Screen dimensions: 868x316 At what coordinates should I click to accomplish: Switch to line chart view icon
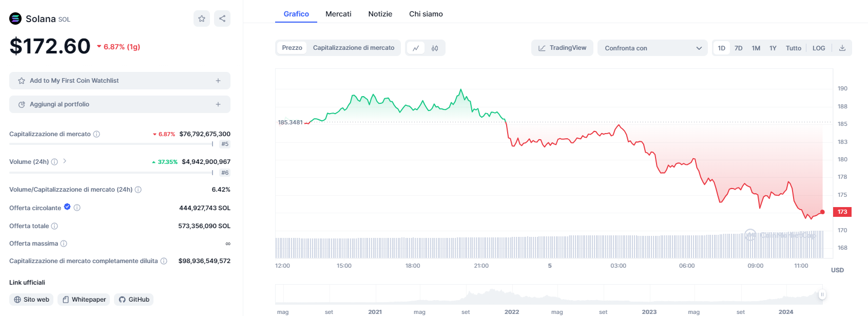click(416, 48)
